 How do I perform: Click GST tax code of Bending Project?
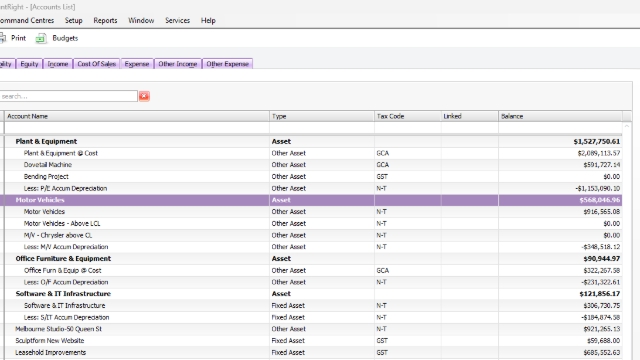(382, 177)
